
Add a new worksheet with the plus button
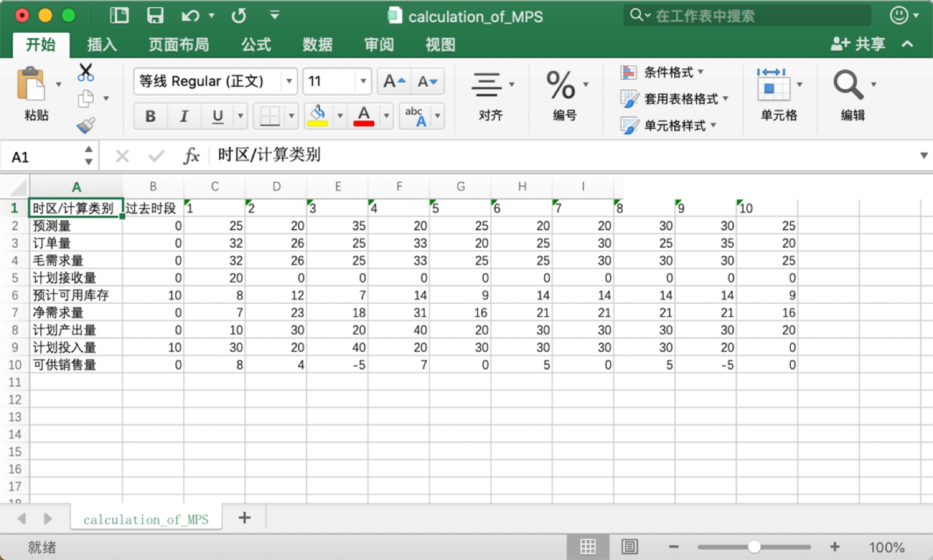(x=244, y=518)
